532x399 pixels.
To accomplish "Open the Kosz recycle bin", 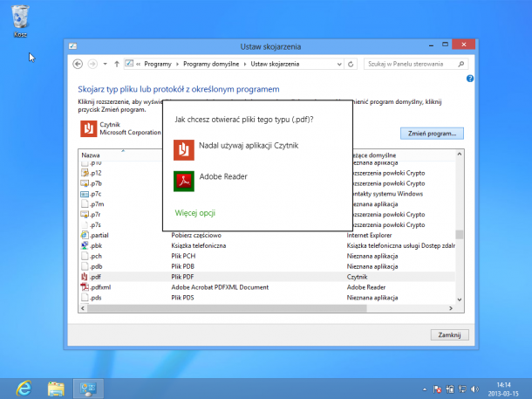I will pyautogui.click(x=20, y=20).
